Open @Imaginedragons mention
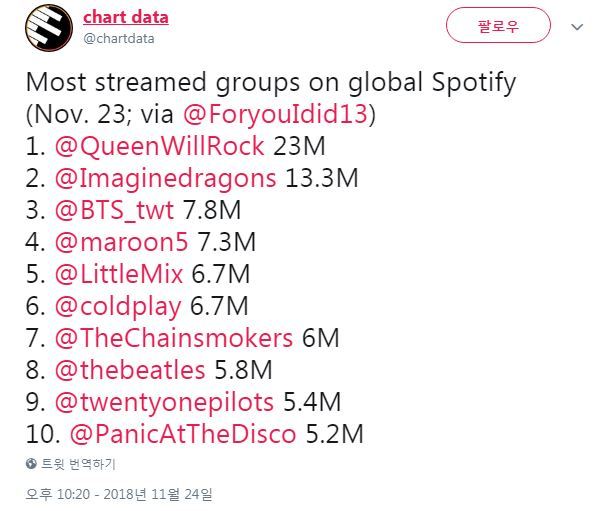597x511 pixels. point(166,178)
